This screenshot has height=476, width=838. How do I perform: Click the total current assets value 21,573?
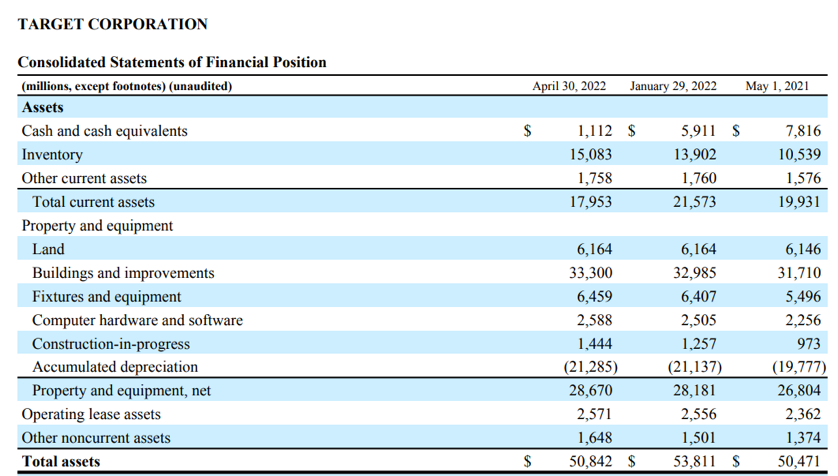tap(695, 202)
